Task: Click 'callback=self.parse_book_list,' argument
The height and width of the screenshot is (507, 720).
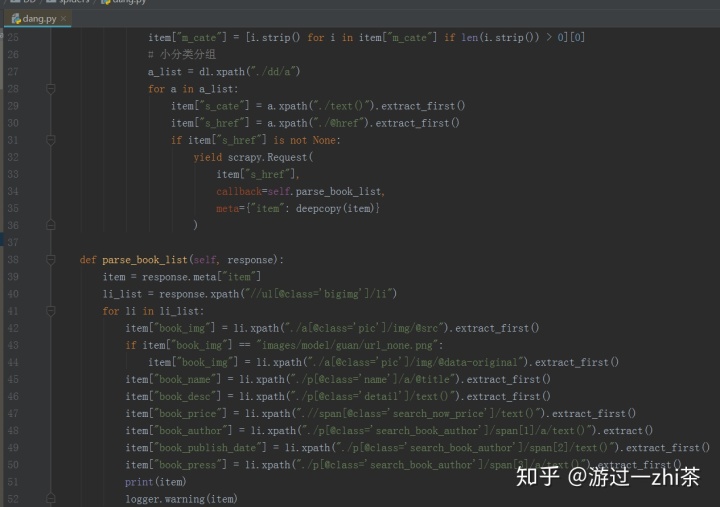Action: (x=300, y=191)
